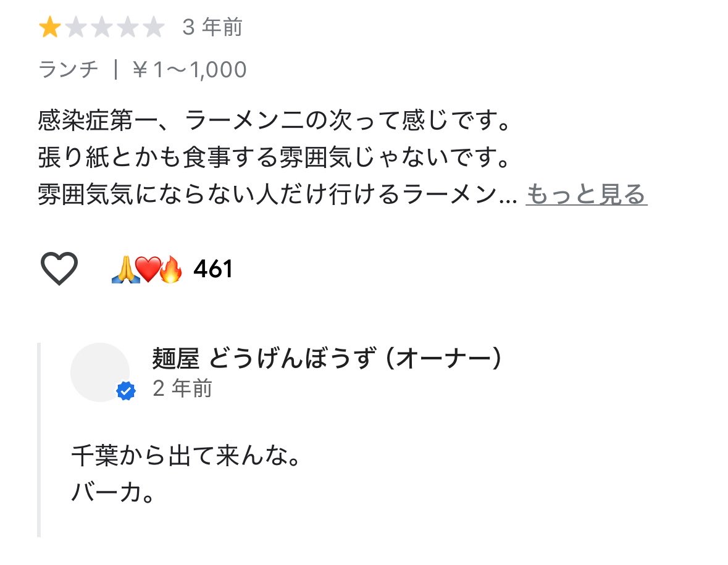Click the owner reply's 2 年前 timestamp

pos(183,388)
